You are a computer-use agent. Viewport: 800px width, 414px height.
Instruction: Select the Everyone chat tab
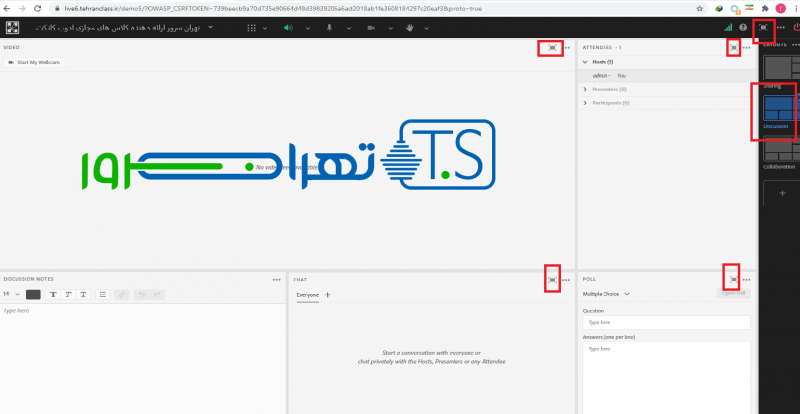(307, 295)
